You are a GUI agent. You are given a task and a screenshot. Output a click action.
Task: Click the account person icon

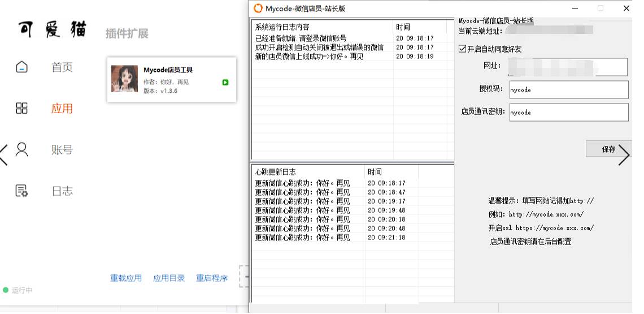(x=21, y=150)
